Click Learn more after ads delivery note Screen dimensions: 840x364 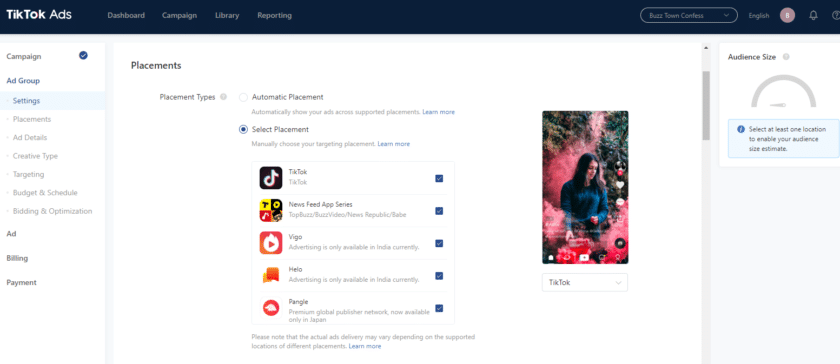coord(365,346)
